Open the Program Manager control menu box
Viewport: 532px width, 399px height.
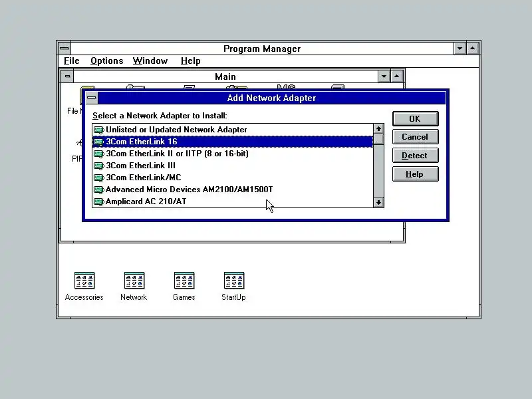[64, 49]
